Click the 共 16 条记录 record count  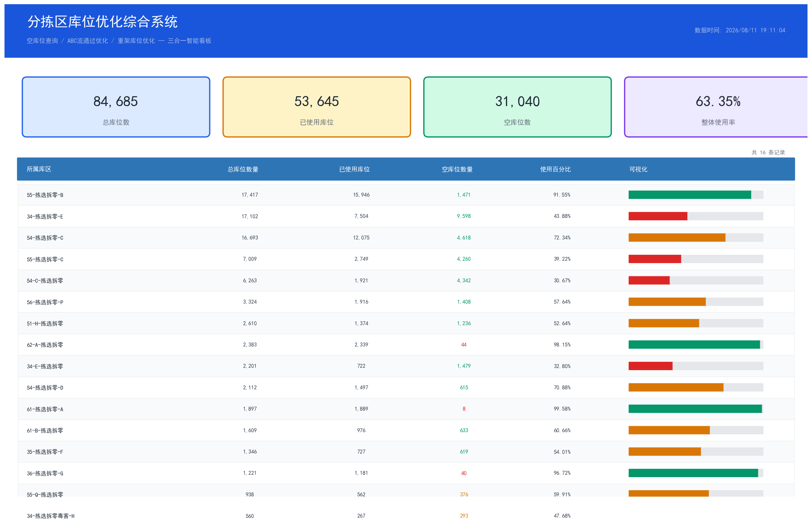(768, 153)
